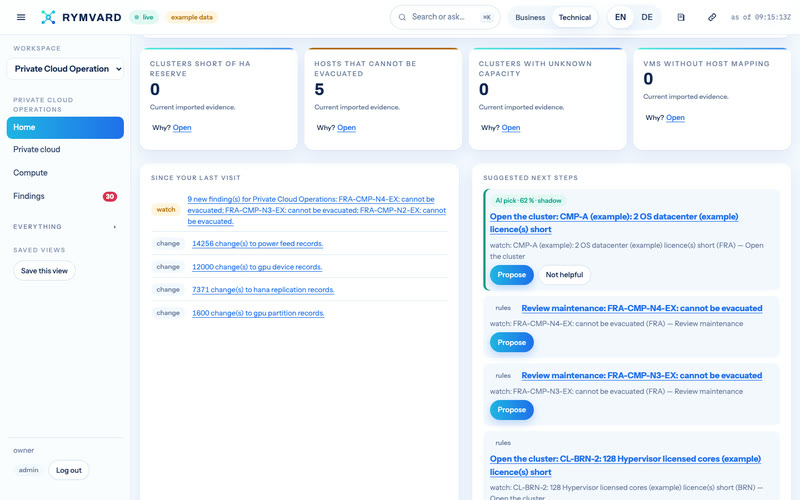Mark AI pick as Not helpful
The width and height of the screenshot is (800, 500).
(x=564, y=275)
